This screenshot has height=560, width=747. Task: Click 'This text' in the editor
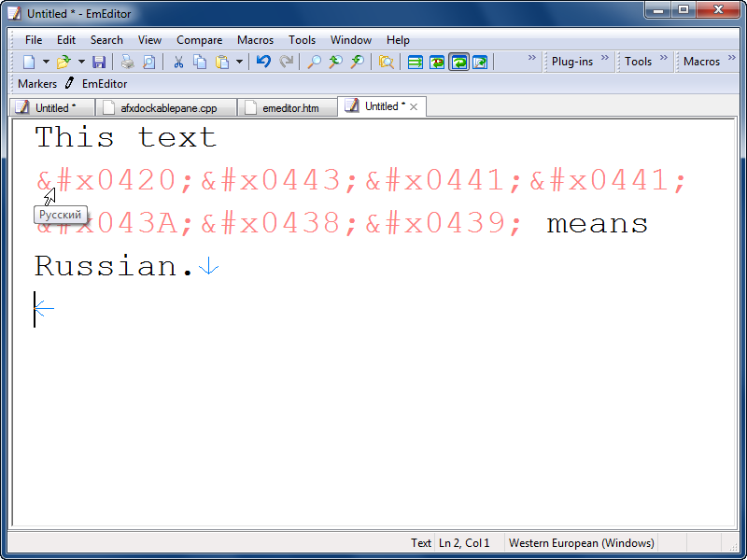126,137
